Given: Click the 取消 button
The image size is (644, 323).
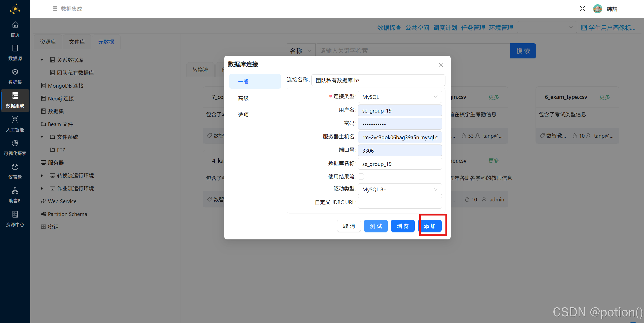Looking at the screenshot, I should (x=349, y=226).
